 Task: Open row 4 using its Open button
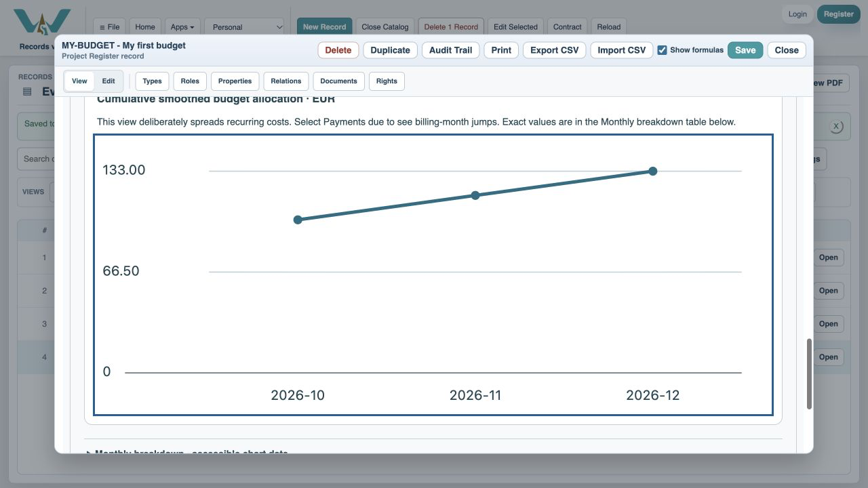(828, 357)
